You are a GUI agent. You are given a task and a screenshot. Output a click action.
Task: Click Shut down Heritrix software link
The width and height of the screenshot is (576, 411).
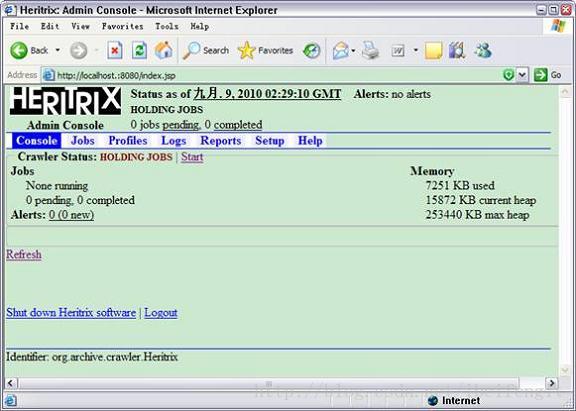pyautogui.click(x=71, y=313)
